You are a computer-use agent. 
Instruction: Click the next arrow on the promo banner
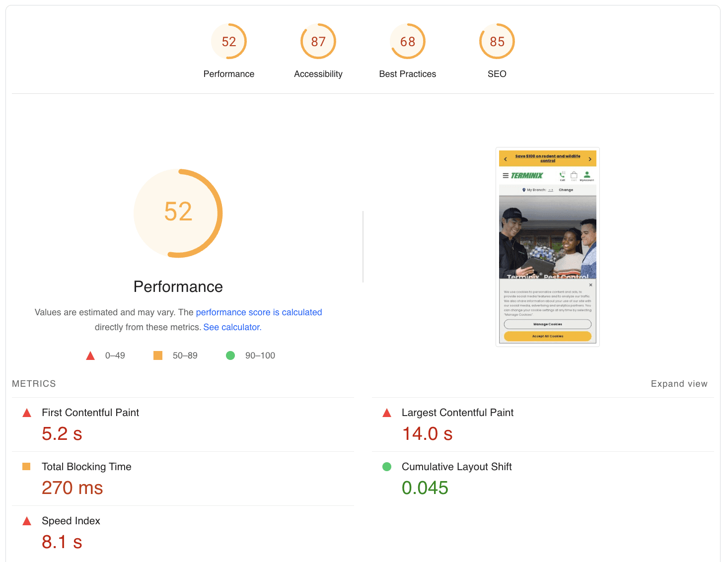[590, 158]
